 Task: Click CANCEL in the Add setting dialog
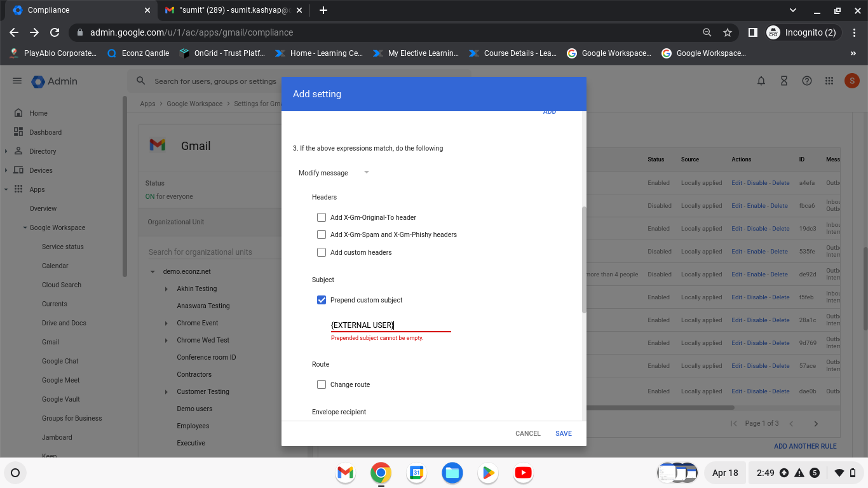tap(528, 433)
